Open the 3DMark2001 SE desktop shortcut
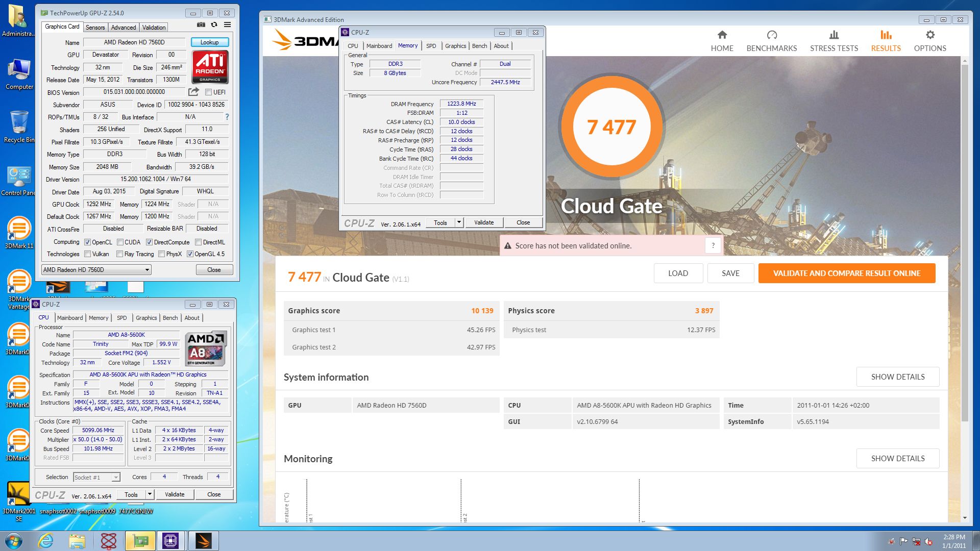 pos(19,501)
